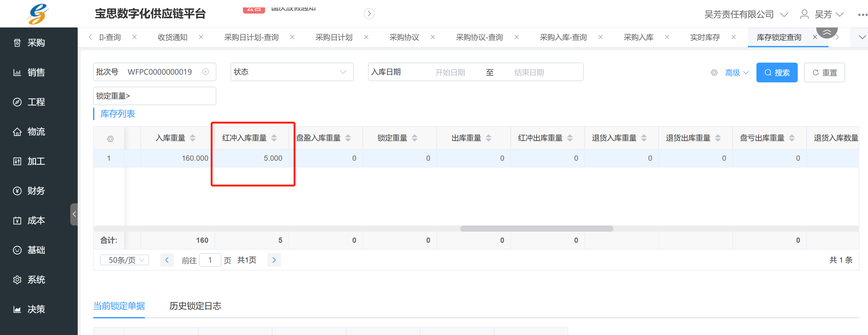The image size is (868, 335).
Task: Sort by 出库重量 column
Action: (489, 138)
